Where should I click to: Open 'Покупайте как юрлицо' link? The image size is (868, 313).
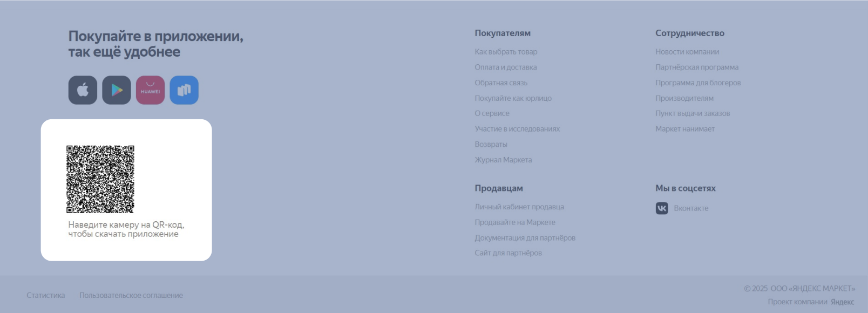513,98
